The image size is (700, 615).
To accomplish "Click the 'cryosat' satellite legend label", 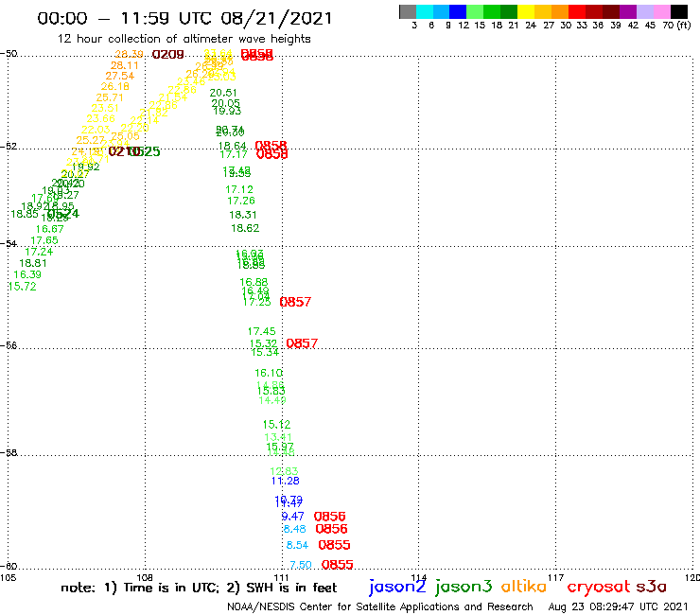I will click(x=599, y=587).
